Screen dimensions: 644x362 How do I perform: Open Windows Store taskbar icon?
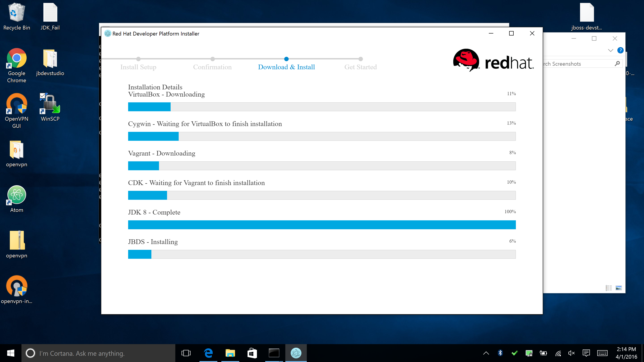[x=252, y=353]
